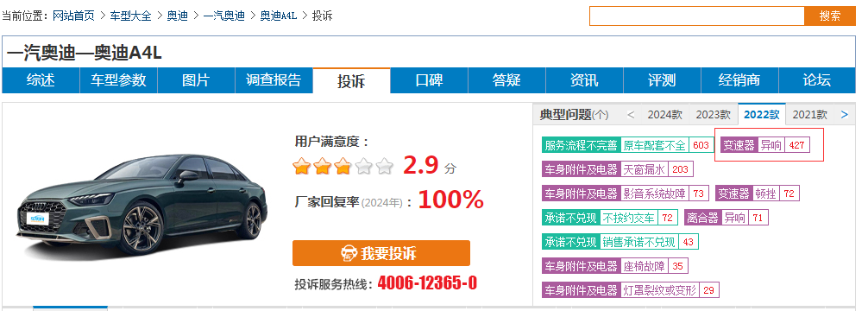Image resolution: width=868 pixels, height=311 pixels.
Task: Click the 我要投诉 orange button
Action: 381,253
